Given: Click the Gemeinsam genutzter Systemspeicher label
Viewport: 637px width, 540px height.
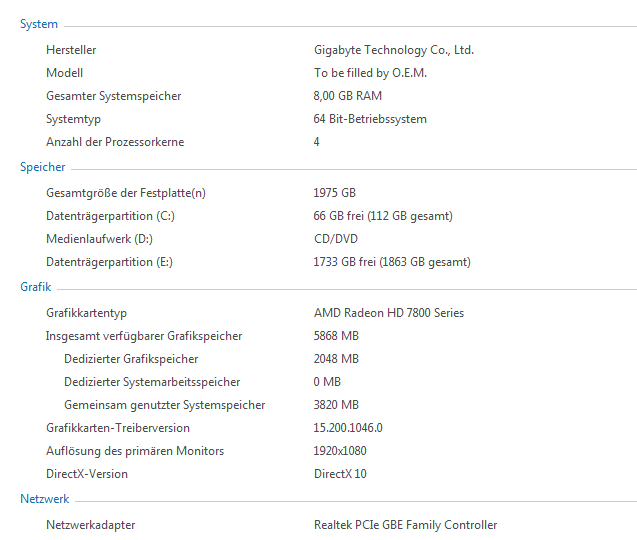Looking at the screenshot, I should pos(165,405).
